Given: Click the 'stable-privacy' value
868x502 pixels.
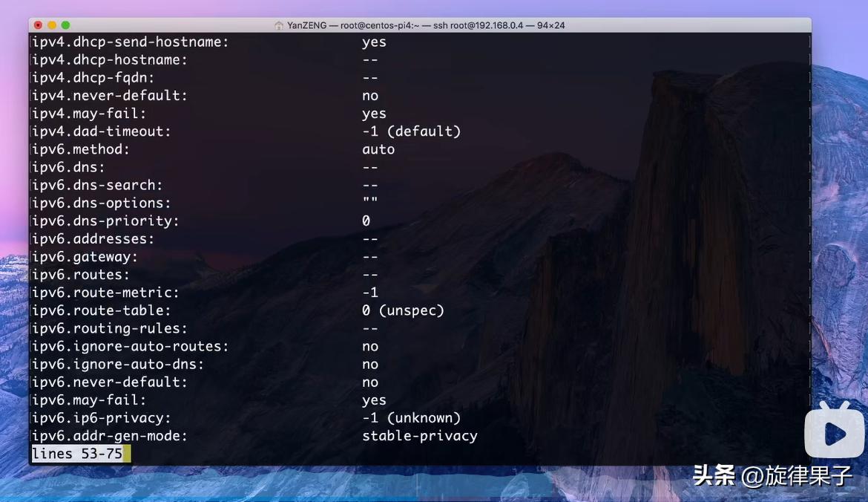Looking at the screenshot, I should pyautogui.click(x=419, y=436).
